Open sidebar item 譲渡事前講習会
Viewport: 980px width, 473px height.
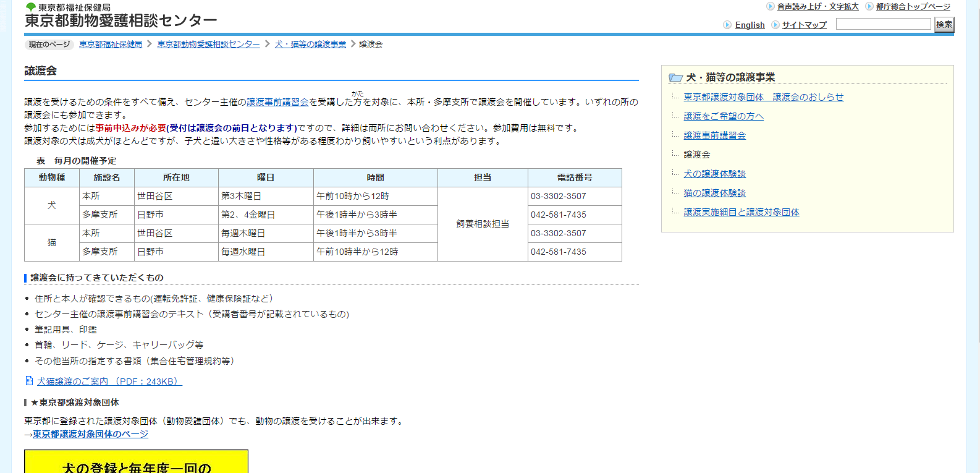714,135
